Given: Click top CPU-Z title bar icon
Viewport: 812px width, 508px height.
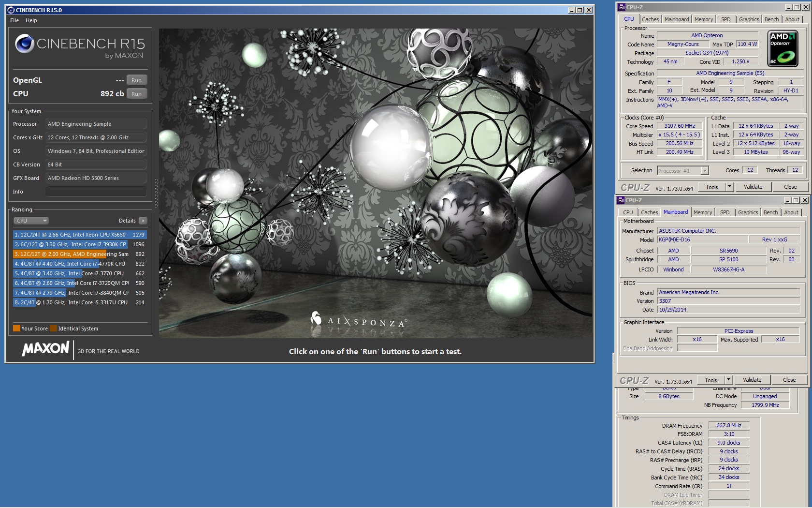Looking at the screenshot, I should 622,7.
